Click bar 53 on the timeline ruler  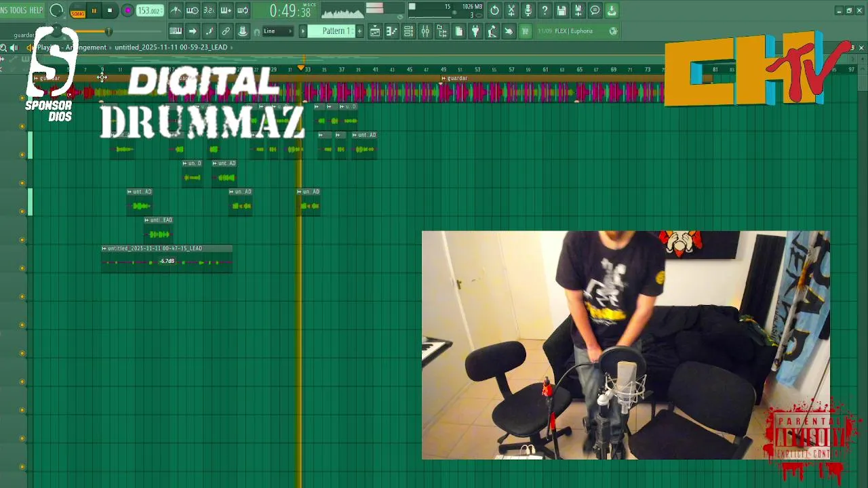pos(477,69)
